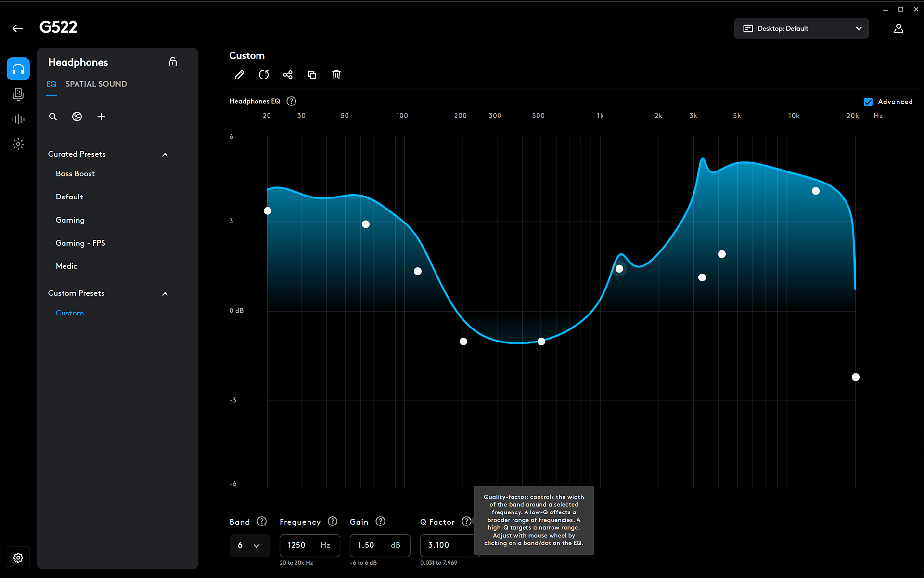Toggle the Headphones lock icon
The width and height of the screenshot is (924, 578).
coord(173,62)
